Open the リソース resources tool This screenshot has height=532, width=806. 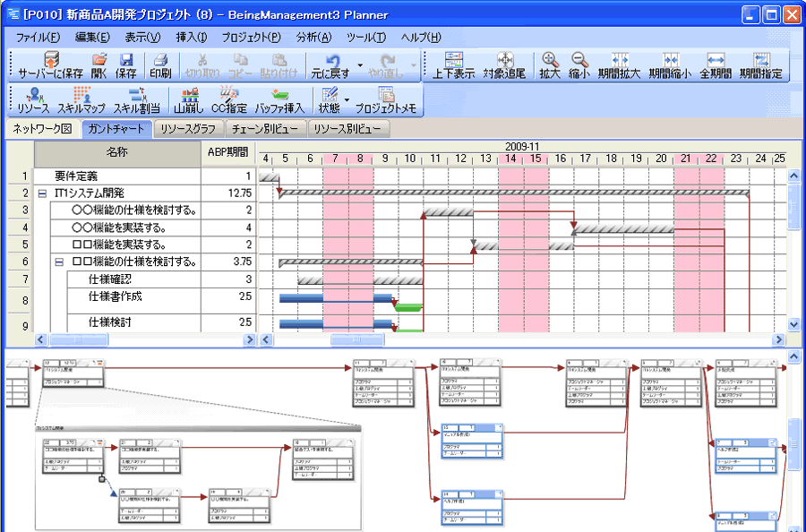point(33,100)
